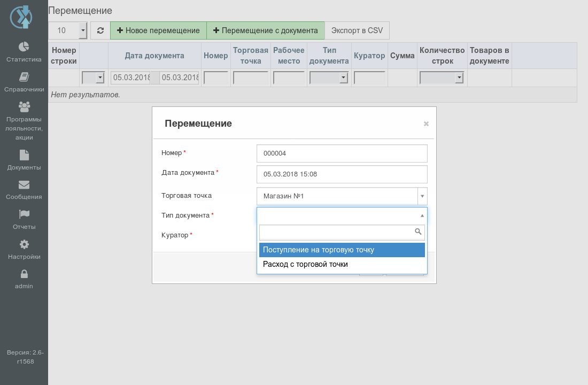Expand the Торговая точка dropdown arrow
Image resolution: width=588 pixels, height=385 pixels.
click(x=422, y=196)
